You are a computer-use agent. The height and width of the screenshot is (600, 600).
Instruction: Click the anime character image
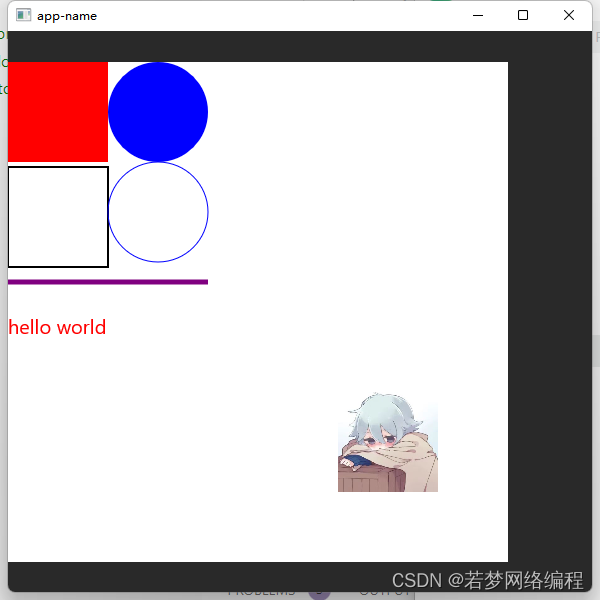click(388, 442)
